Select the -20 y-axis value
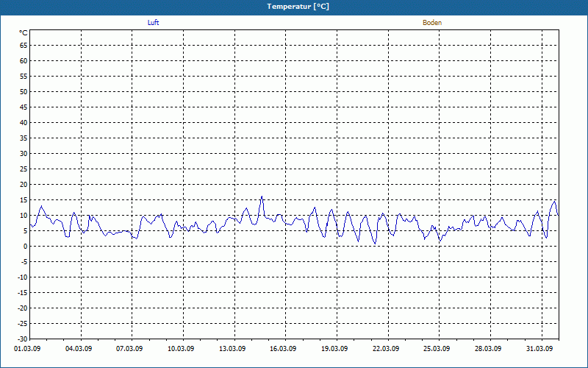Screen dimensions: 588x368 coord(23,308)
